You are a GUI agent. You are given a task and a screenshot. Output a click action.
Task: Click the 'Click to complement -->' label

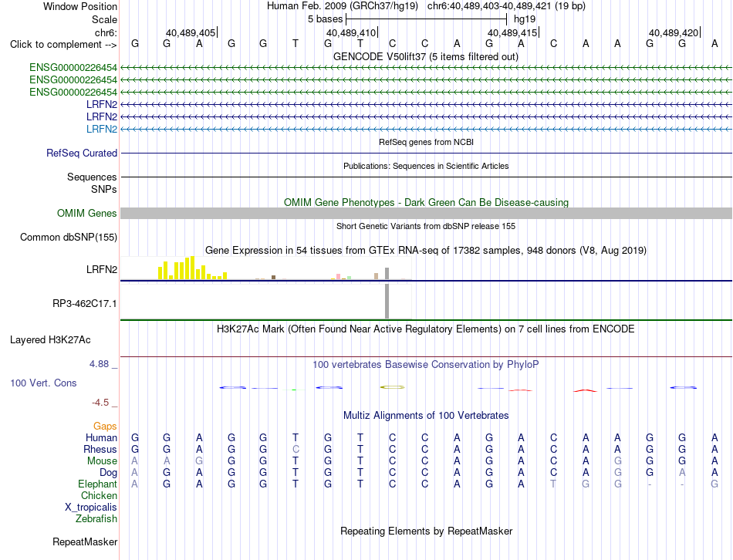click(63, 45)
